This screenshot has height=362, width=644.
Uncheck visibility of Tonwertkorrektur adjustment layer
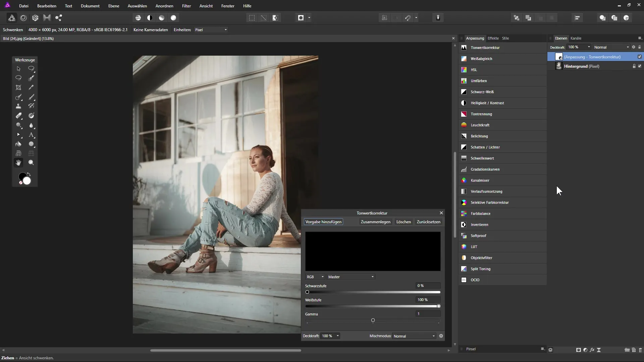coord(640,57)
